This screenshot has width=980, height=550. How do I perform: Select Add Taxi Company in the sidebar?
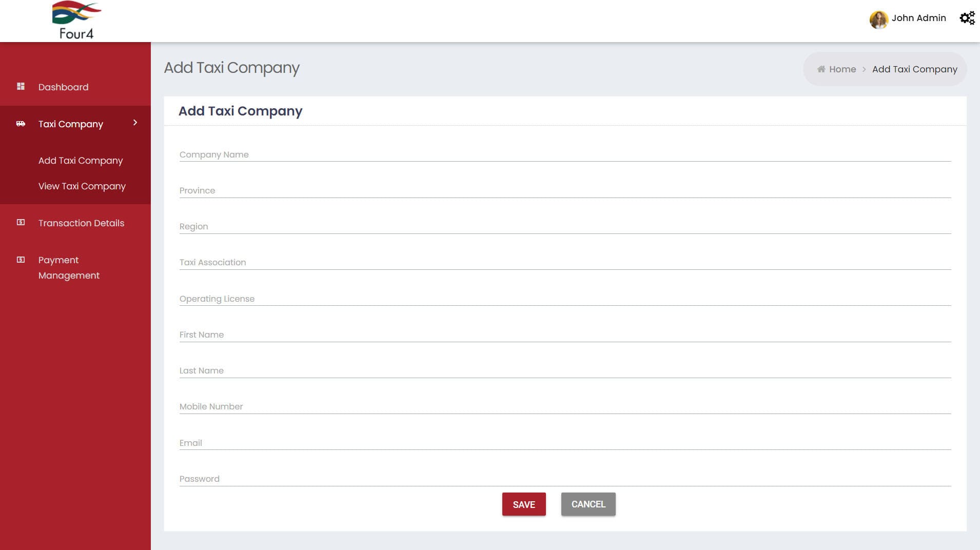coord(80,160)
